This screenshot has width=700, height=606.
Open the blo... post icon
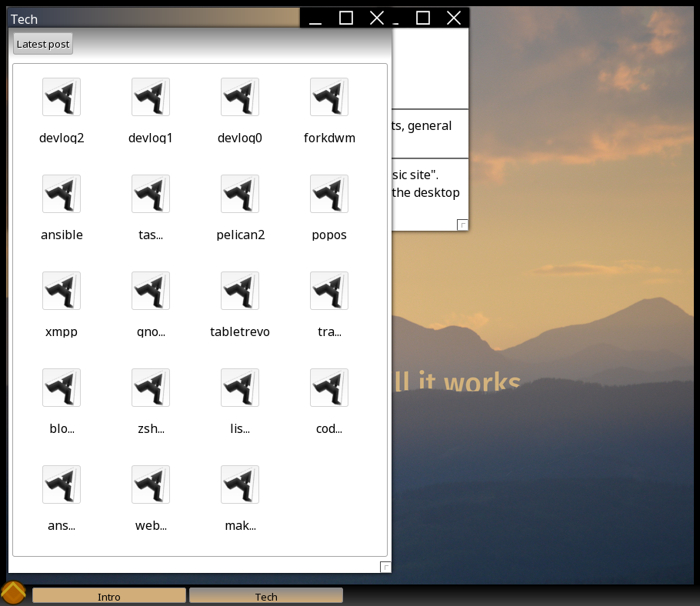62,388
